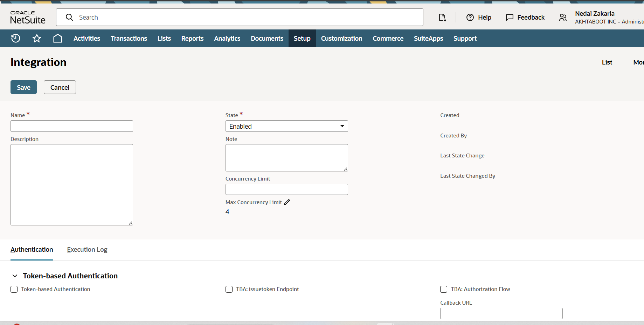Click into the Concurrency Limit field
The width and height of the screenshot is (644, 325).
(x=287, y=189)
